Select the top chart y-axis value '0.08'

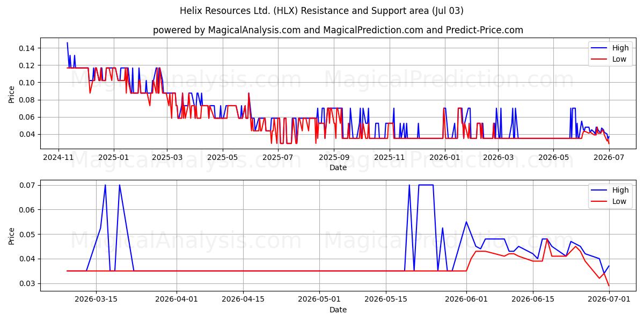pyautogui.click(x=27, y=100)
